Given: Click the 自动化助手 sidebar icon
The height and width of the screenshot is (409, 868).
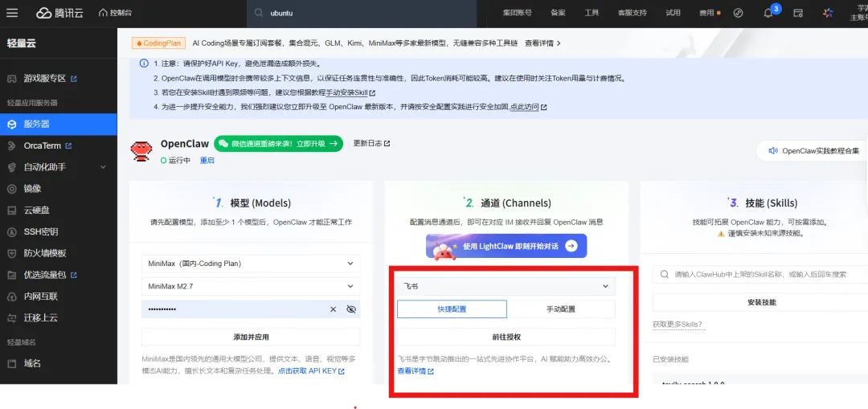Looking at the screenshot, I should click(x=11, y=167).
